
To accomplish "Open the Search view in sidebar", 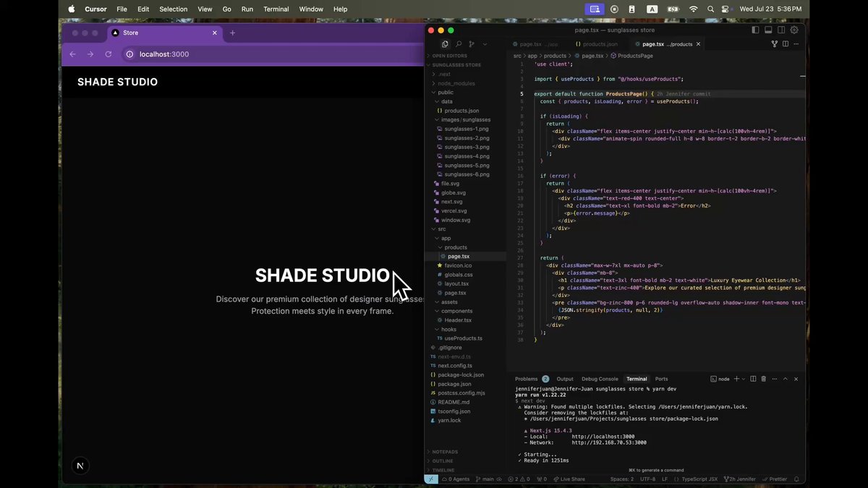I will 459,44.
